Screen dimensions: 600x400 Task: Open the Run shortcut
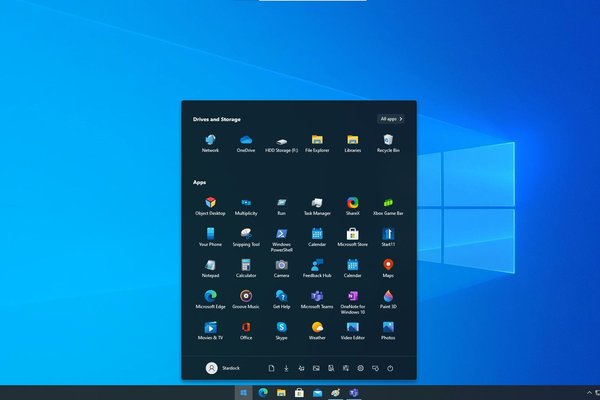point(281,206)
